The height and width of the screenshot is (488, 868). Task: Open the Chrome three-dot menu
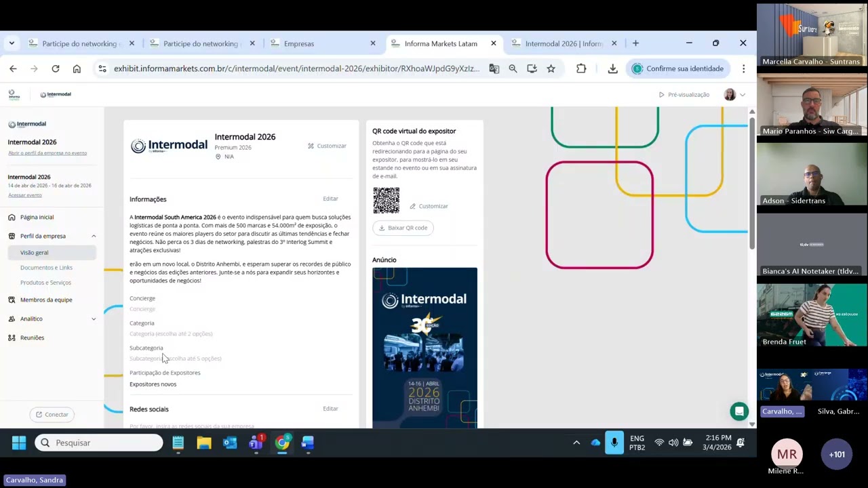click(743, 68)
